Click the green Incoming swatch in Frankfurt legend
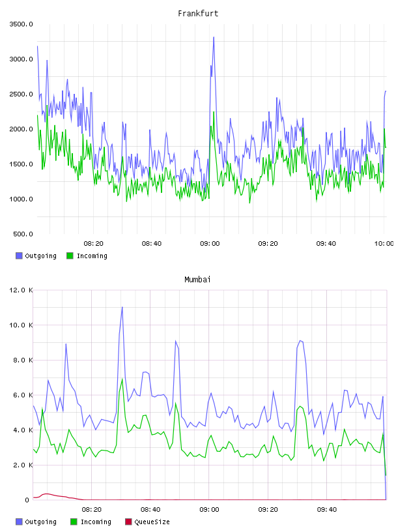Image resolution: width=396 pixels, height=532 pixels. [x=70, y=256]
